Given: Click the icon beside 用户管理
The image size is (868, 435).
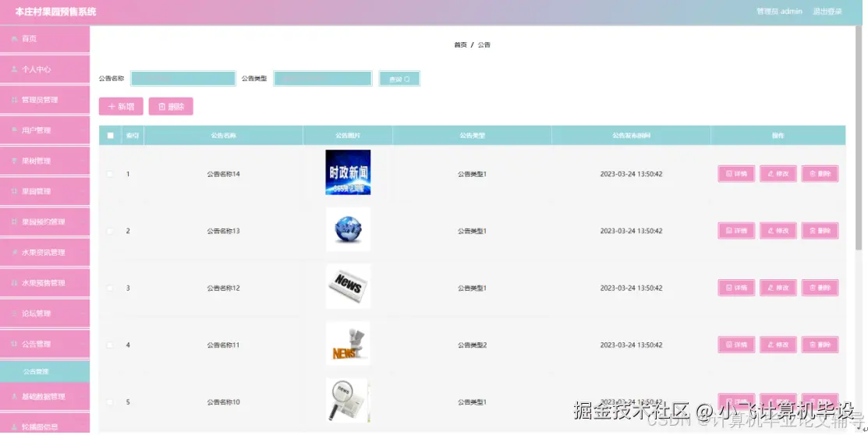Looking at the screenshot, I should tap(14, 130).
